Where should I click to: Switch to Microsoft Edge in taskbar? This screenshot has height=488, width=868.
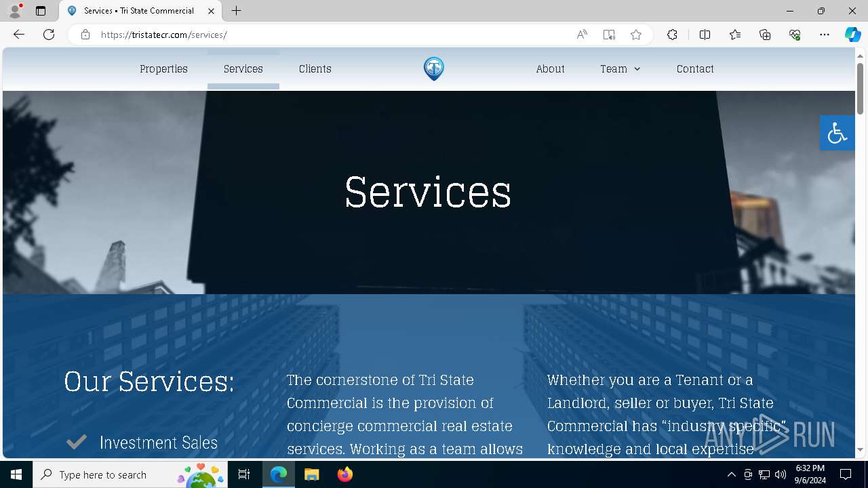point(279,474)
